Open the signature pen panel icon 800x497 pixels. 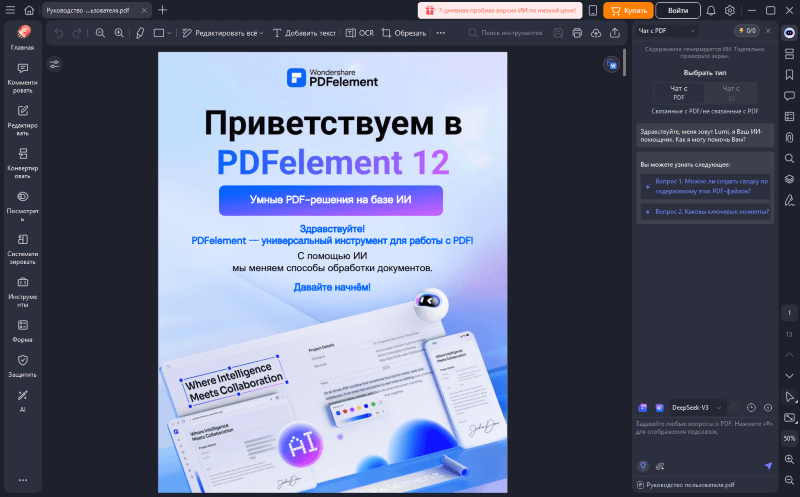[789, 201]
